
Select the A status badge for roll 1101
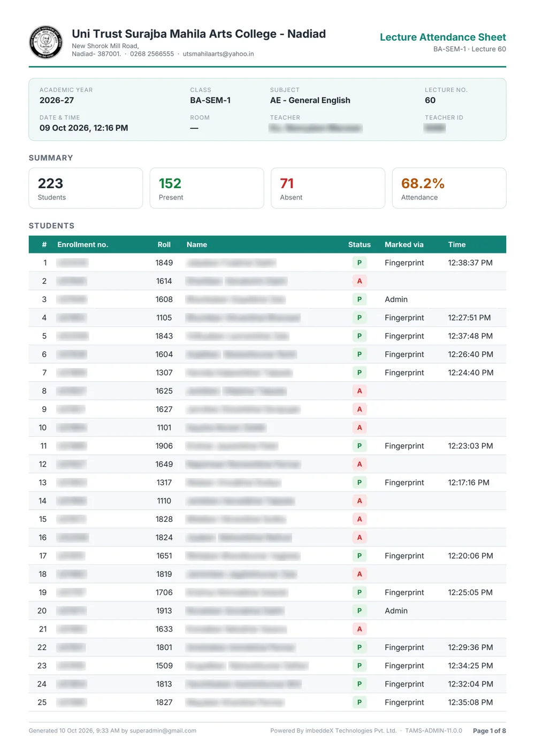[x=360, y=427]
